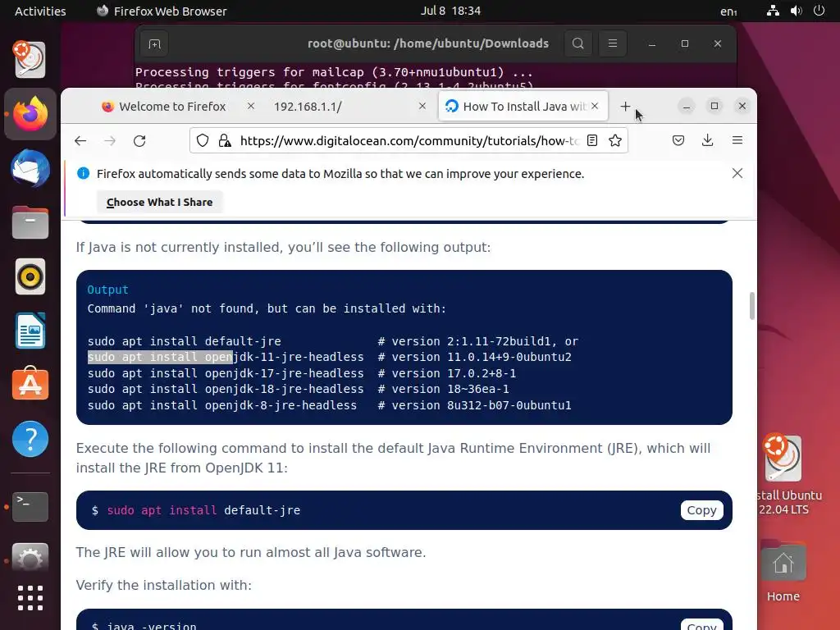Click Choose What I Share button
Viewport: 840px width, 630px height.
pyautogui.click(x=160, y=202)
